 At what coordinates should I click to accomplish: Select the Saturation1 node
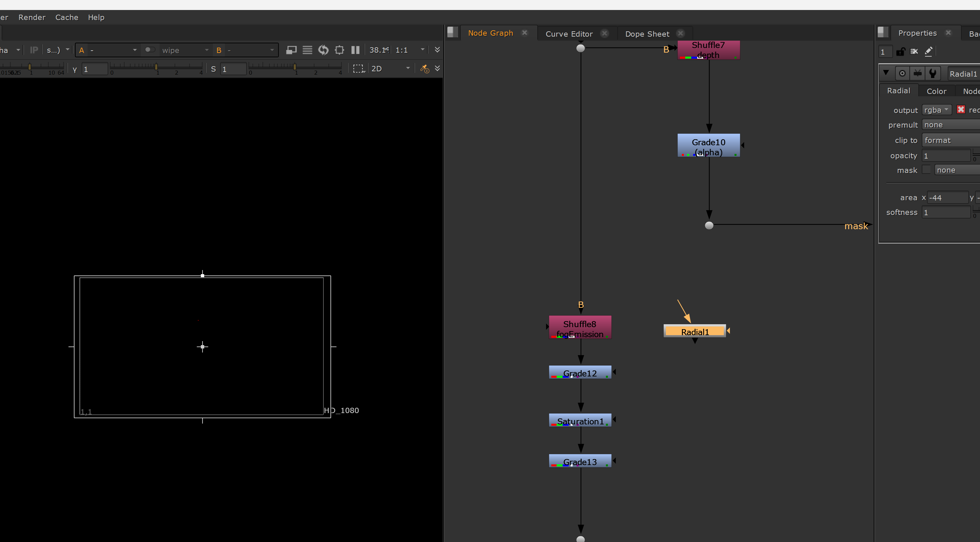[580, 420]
